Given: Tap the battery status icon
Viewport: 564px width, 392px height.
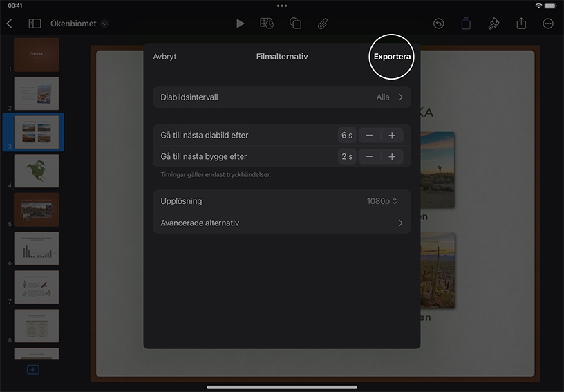Looking at the screenshot, I should pyautogui.click(x=550, y=6).
